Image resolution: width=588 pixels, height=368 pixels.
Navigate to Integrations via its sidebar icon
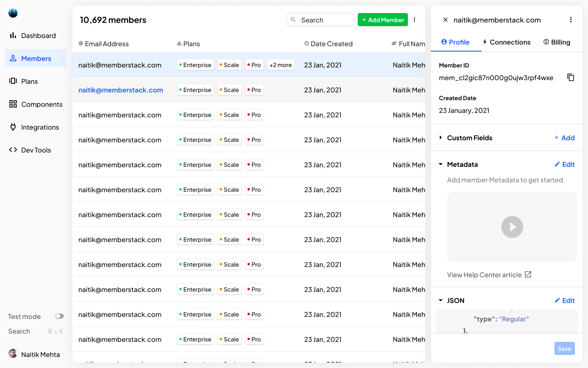coord(13,127)
